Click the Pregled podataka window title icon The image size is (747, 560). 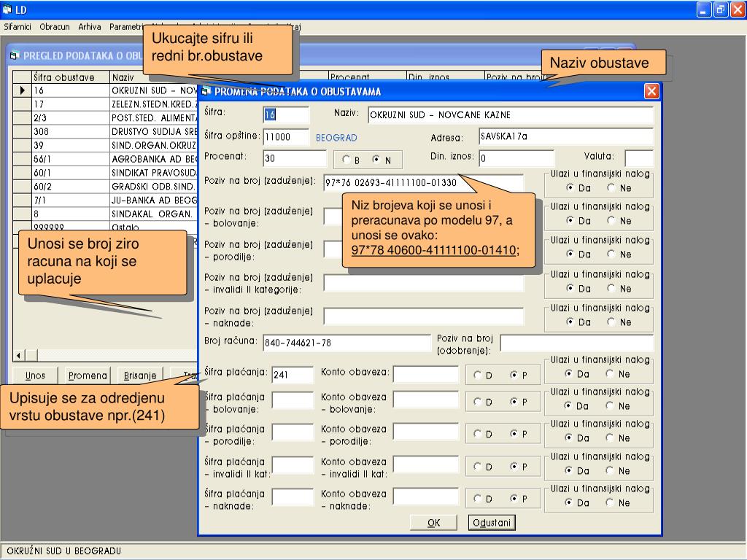coord(15,55)
